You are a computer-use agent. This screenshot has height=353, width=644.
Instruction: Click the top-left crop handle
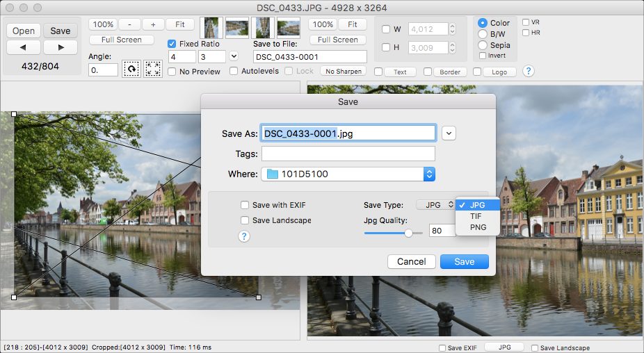(14, 114)
